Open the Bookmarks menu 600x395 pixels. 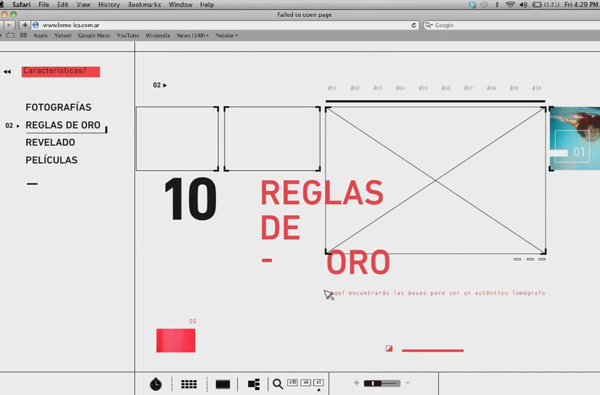[144, 5]
